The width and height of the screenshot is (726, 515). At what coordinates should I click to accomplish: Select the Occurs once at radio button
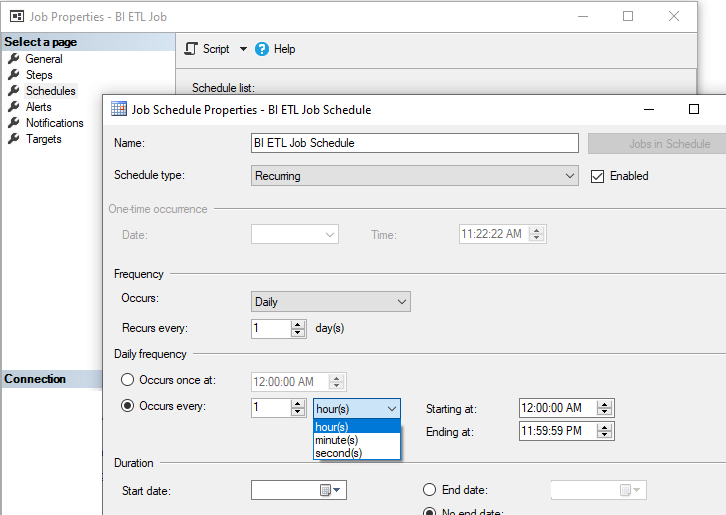127,380
